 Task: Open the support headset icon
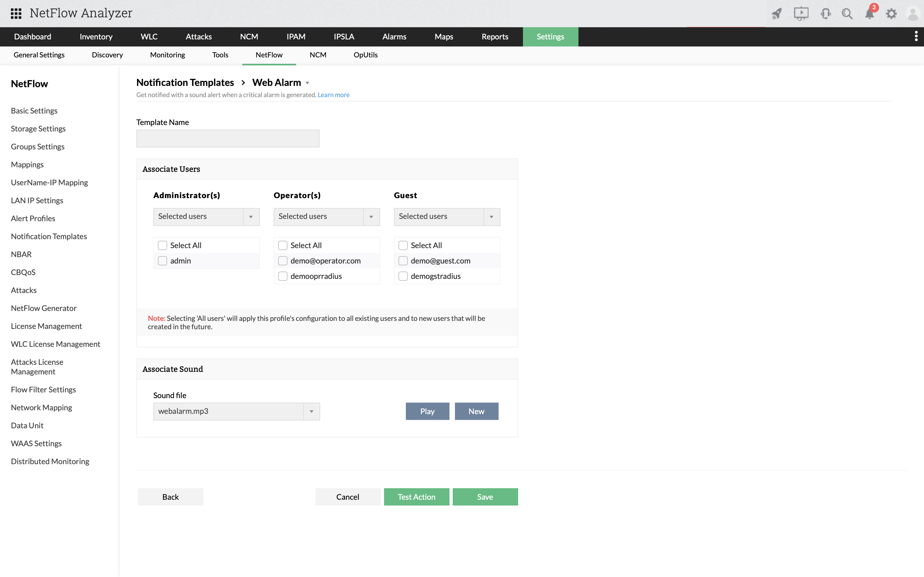(825, 14)
